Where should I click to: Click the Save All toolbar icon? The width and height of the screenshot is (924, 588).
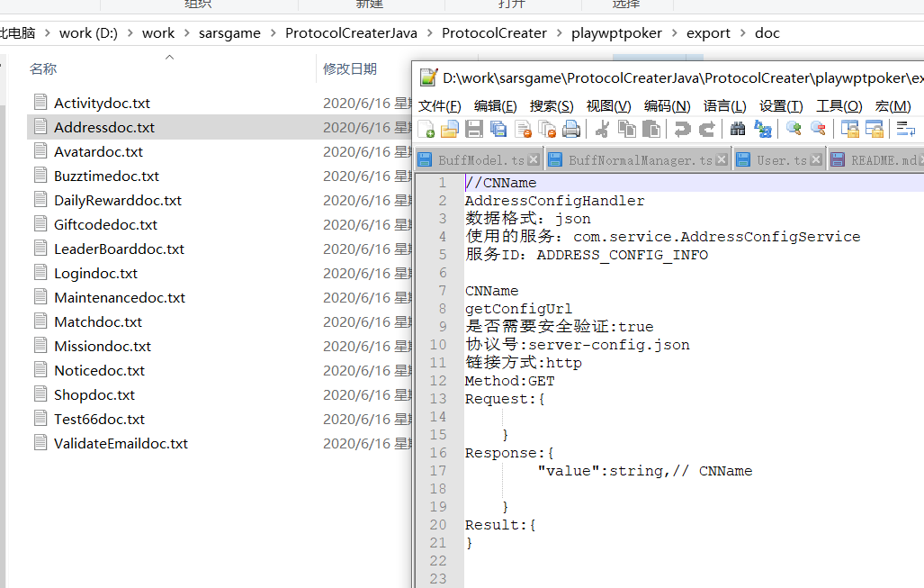click(498, 129)
